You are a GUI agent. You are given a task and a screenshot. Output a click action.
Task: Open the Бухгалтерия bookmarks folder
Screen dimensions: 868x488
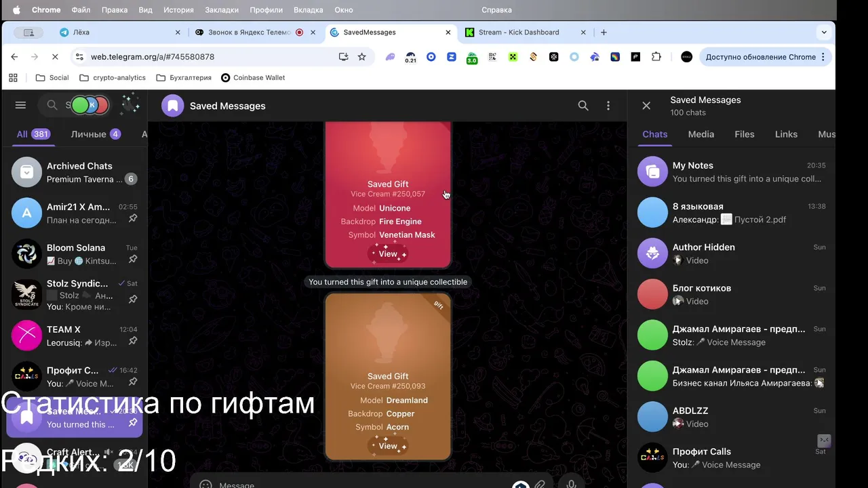point(184,77)
